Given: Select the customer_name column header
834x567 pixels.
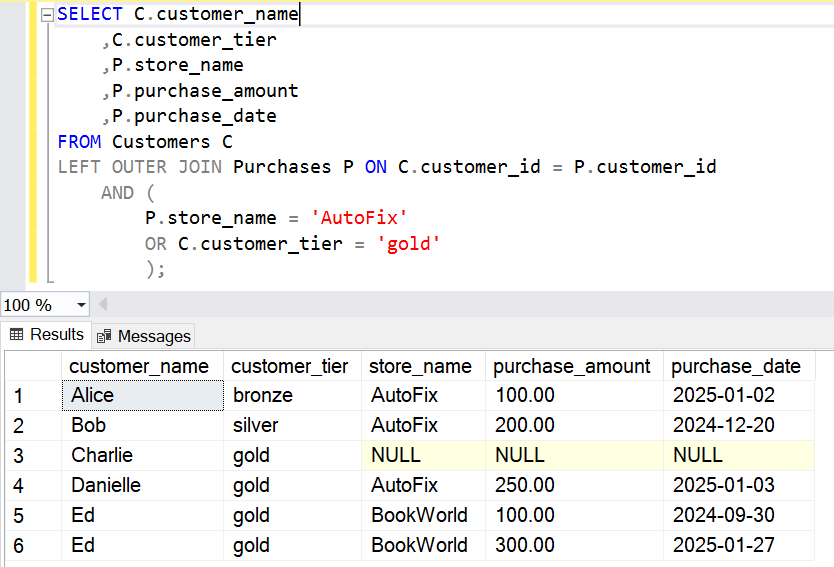Looking at the screenshot, I should point(139,366).
